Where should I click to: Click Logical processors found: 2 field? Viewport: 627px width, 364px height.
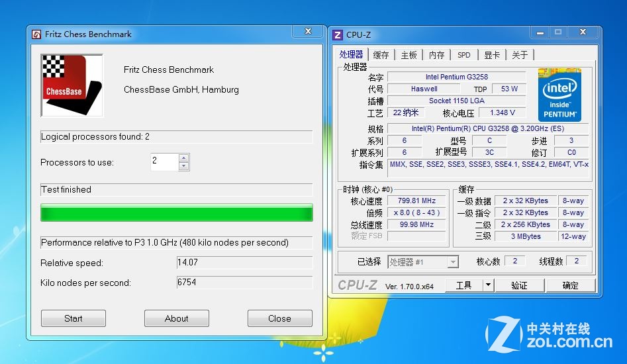coord(176,136)
